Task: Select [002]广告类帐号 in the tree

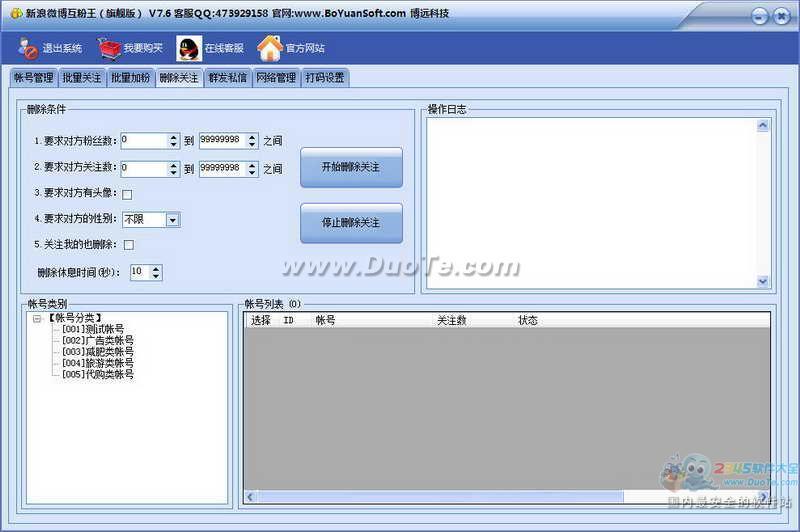Action: [x=97, y=340]
